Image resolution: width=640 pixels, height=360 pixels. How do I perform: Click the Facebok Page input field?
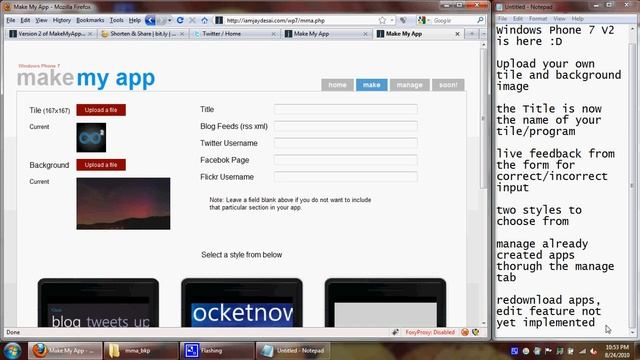point(346,160)
